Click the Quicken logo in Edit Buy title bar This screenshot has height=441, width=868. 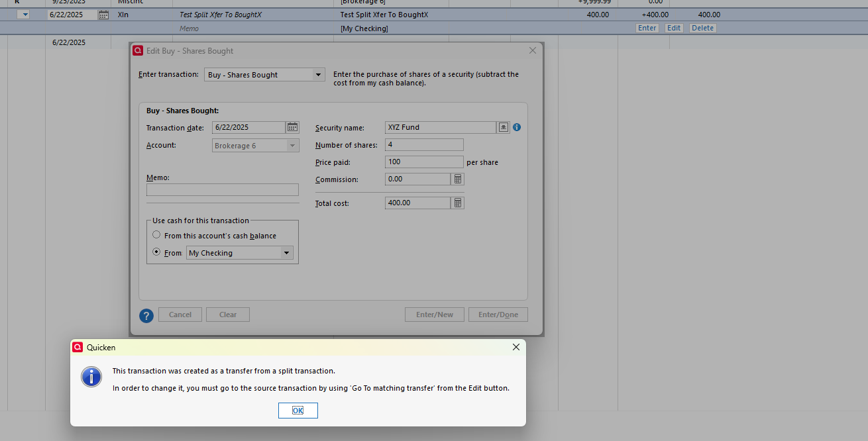pos(138,50)
